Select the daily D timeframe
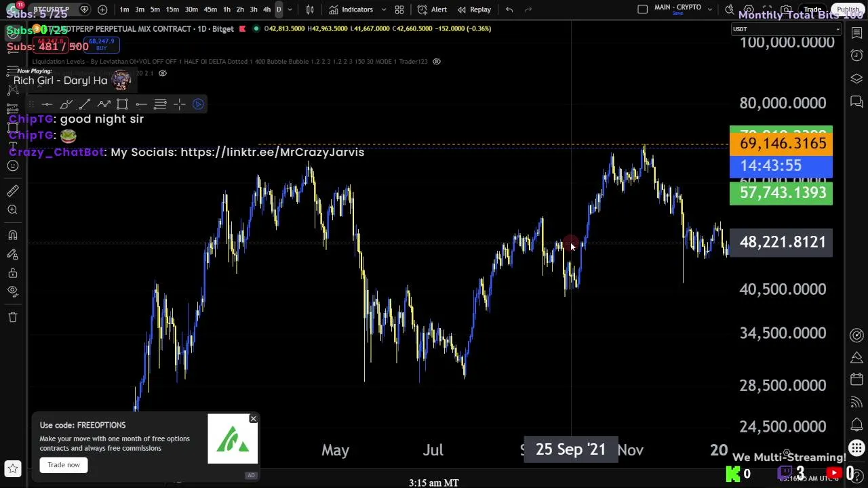868x488 pixels. coord(279,9)
